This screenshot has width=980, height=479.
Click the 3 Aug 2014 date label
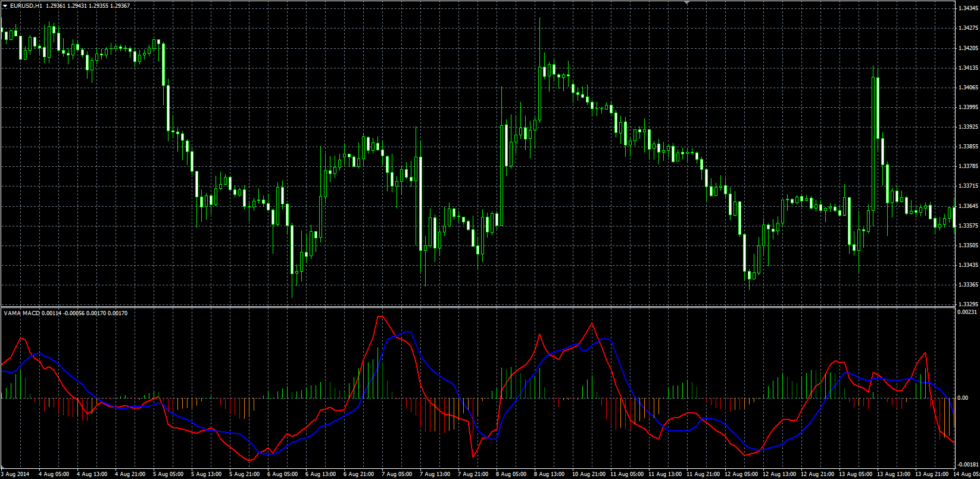point(15,474)
